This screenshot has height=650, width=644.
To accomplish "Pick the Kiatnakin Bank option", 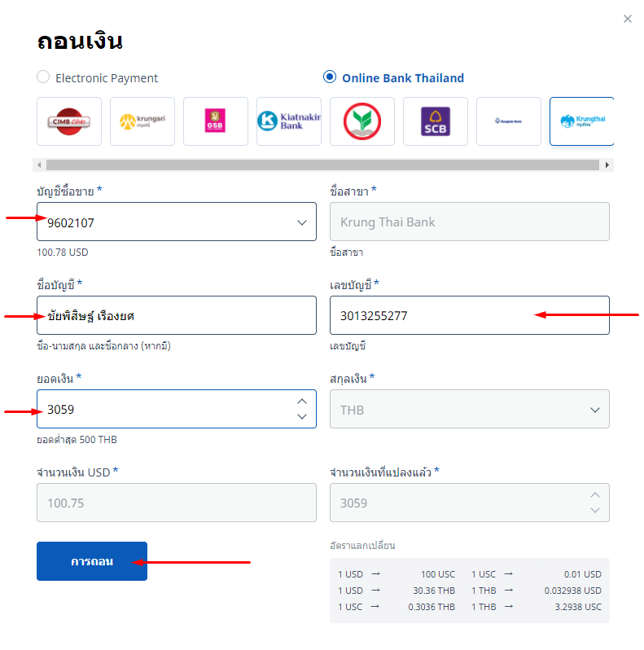I will click(x=289, y=121).
